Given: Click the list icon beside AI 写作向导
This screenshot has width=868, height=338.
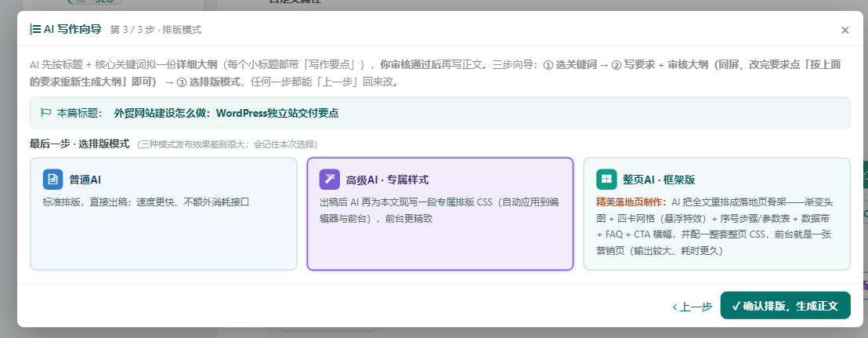Looking at the screenshot, I should (35, 29).
